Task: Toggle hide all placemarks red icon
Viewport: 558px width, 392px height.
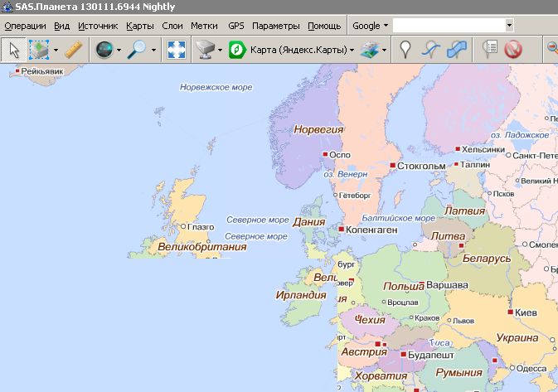Action: click(513, 50)
